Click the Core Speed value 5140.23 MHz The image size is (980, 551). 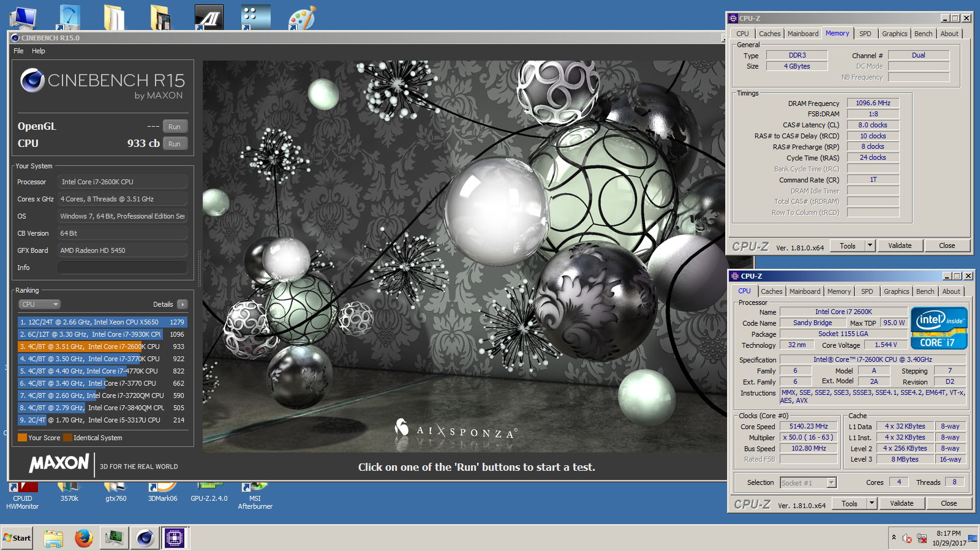pos(809,426)
